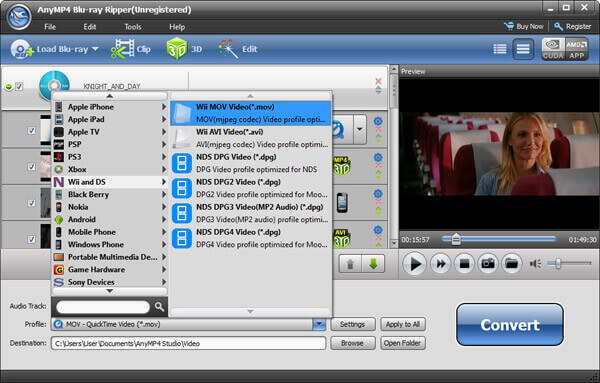This screenshot has width=600, height=383.
Task: Toggle the fourth title row checkbox
Action: tap(32, 239)
